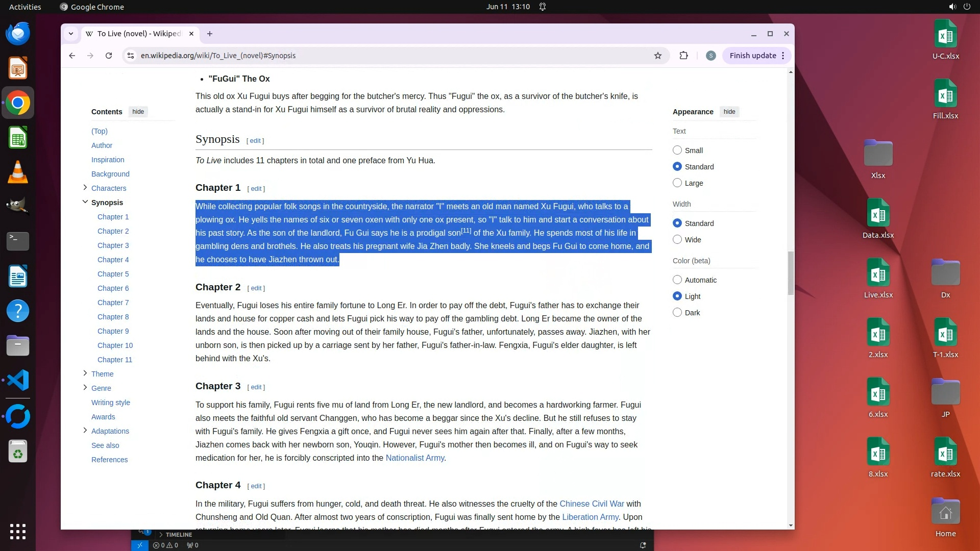Bookmark the page with the star icon
The image size is (980, 551).
point(658,56)
